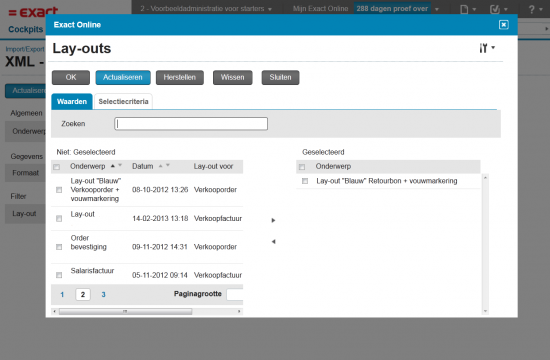Click Formaat label in background page

click(25, 173)
